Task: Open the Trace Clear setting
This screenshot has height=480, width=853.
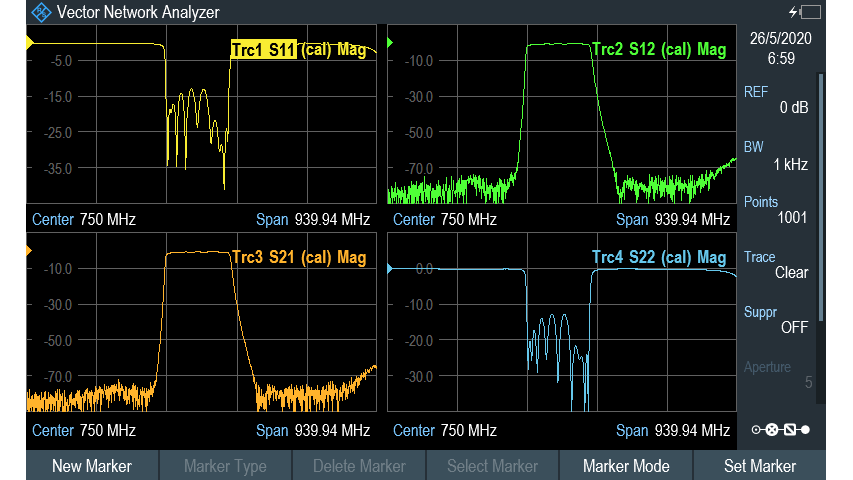Action: 778,265
